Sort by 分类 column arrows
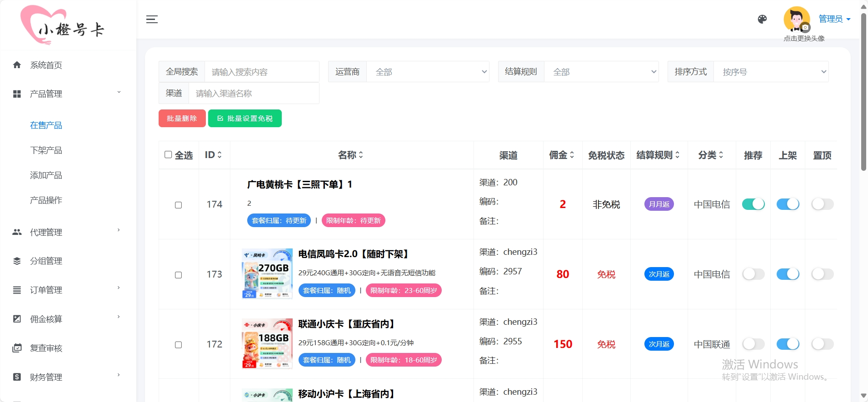This screenshot has width=868, height=402. (x=721, y=155)
